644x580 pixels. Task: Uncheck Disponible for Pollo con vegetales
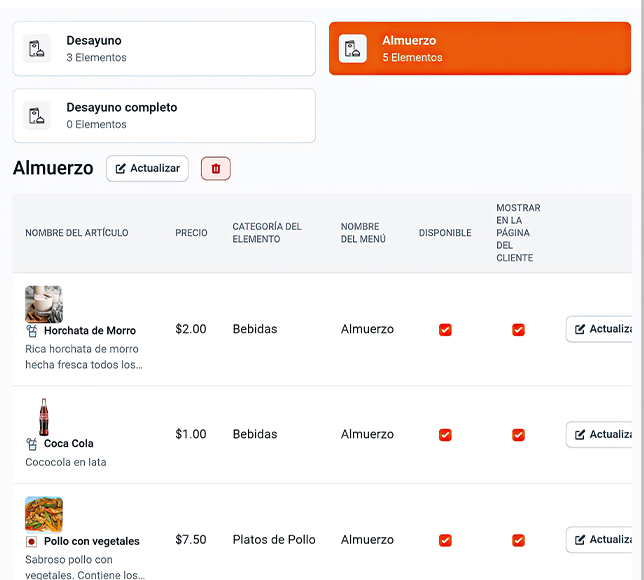pos(445,540)
